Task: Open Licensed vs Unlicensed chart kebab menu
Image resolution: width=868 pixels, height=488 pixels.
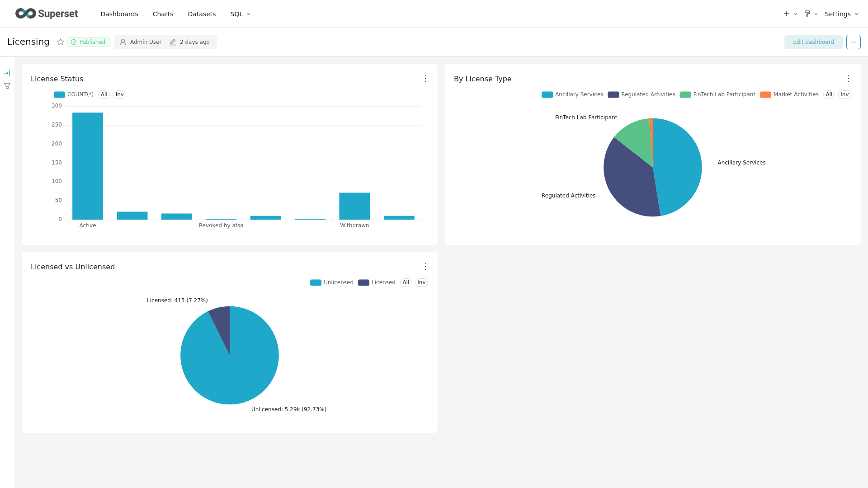Action: [x=425, y=267]
